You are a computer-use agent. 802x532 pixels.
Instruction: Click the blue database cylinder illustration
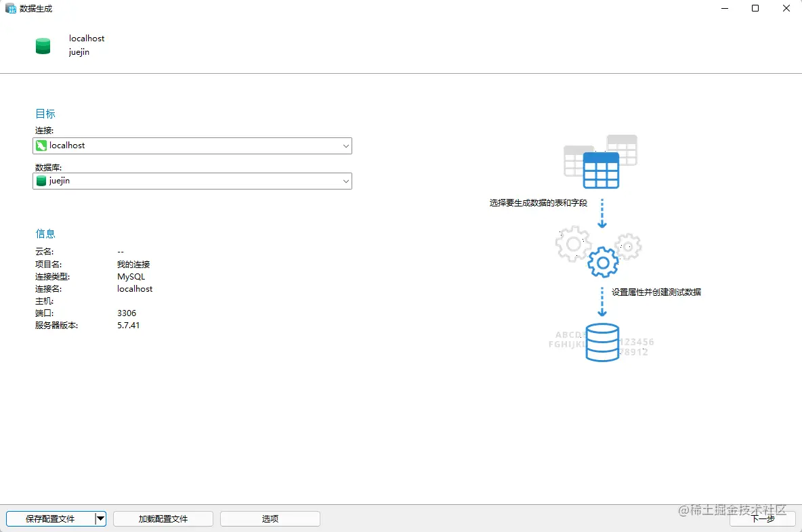(602, 342)
